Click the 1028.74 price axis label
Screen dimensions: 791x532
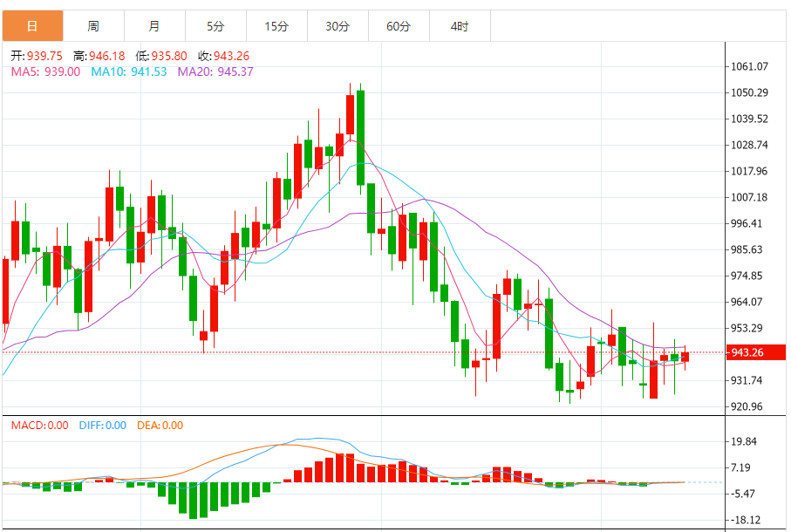point(749,146)
